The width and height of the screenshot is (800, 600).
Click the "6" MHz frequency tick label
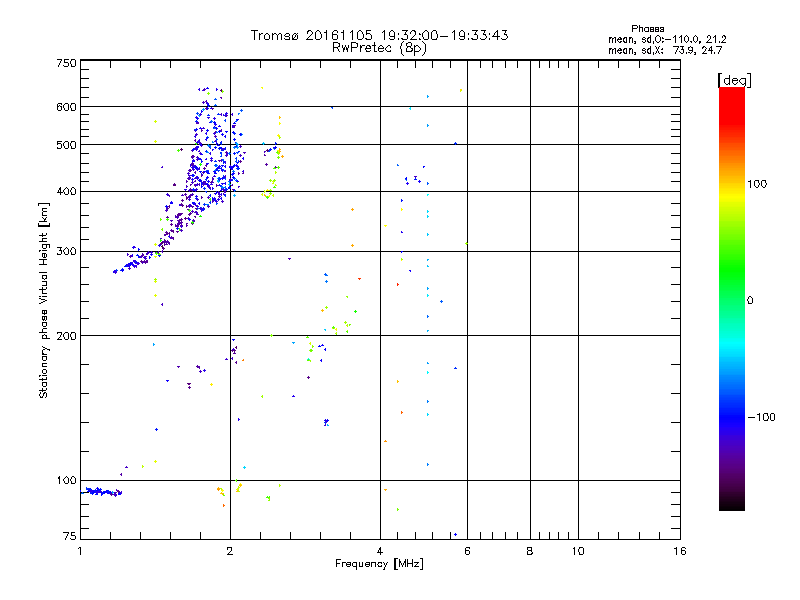pos(467,551)
